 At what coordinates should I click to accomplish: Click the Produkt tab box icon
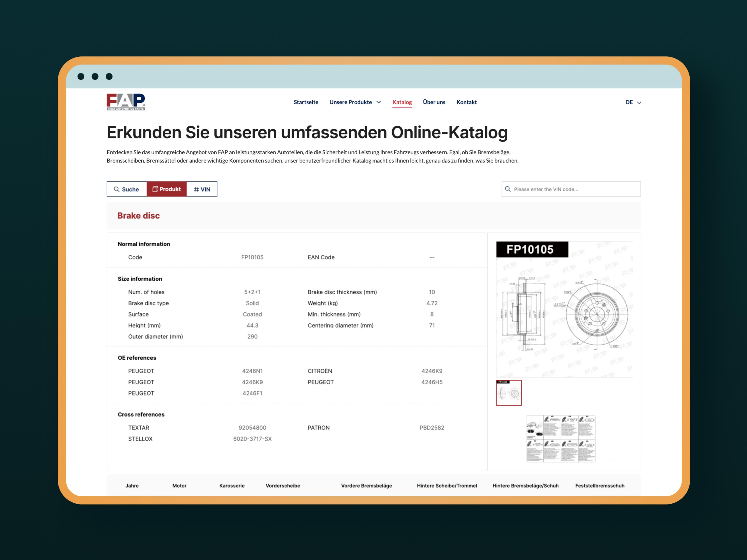155,189
